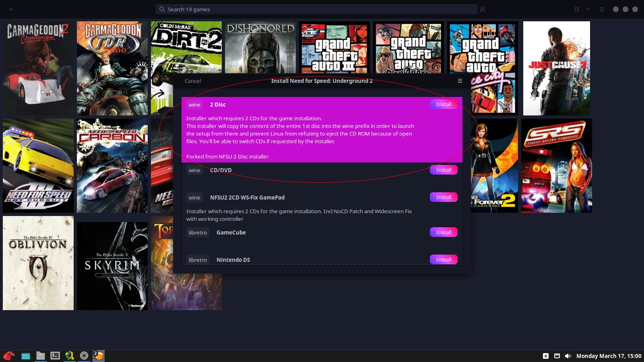Open Need for Speed Carbon cover

pyautogui.click(x=112, y=166)
